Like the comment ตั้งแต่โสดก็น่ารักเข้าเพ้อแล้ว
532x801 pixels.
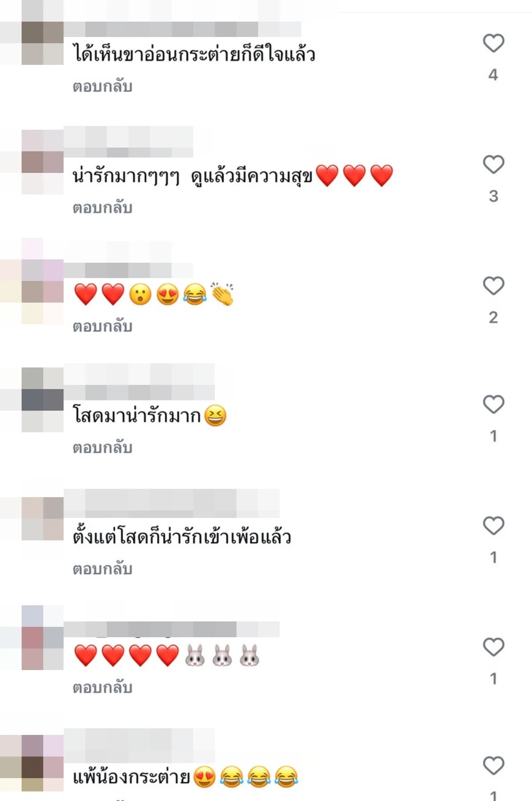(493, 526)
